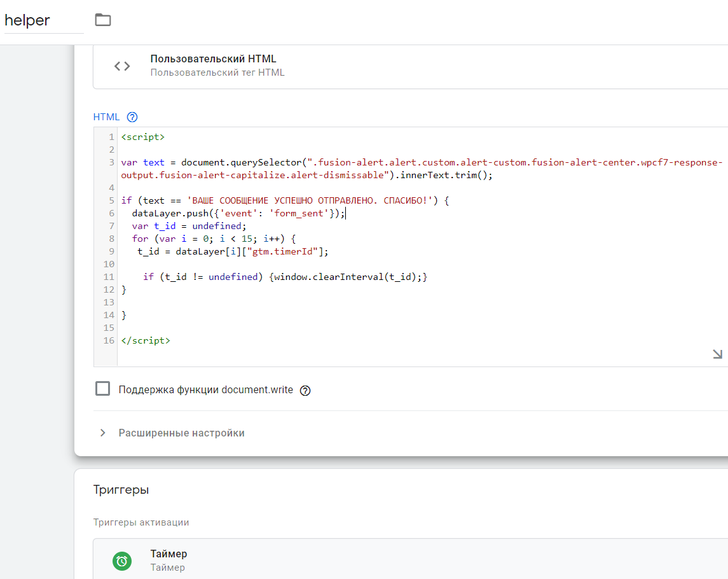Click the code editor resize handle arrow
The height and width of the screenshot is (579, 728).
point(717,354)
